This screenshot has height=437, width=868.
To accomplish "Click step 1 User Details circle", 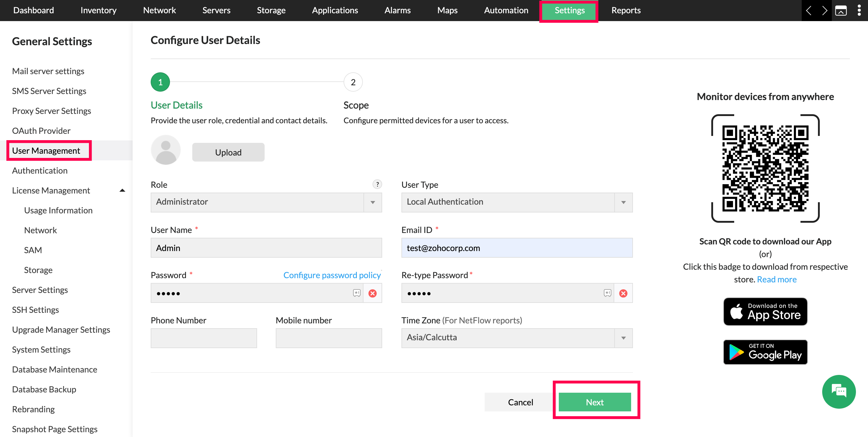I will click(160, 82).
